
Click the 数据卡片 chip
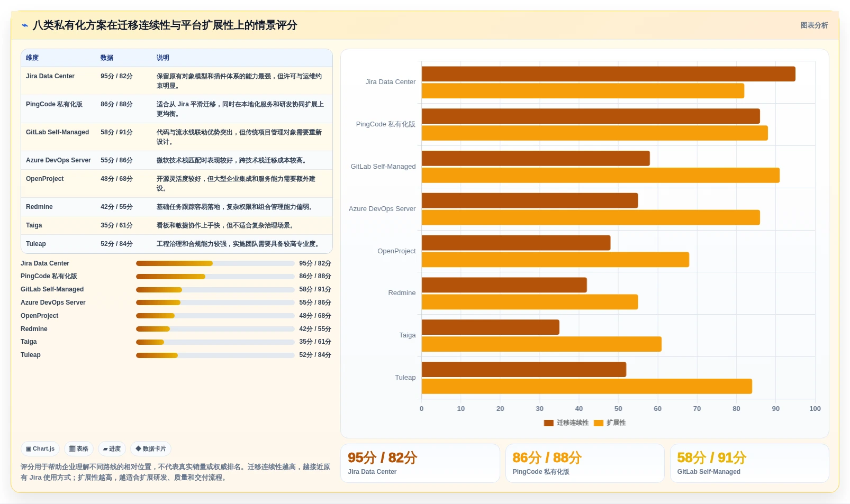(151, 448)
